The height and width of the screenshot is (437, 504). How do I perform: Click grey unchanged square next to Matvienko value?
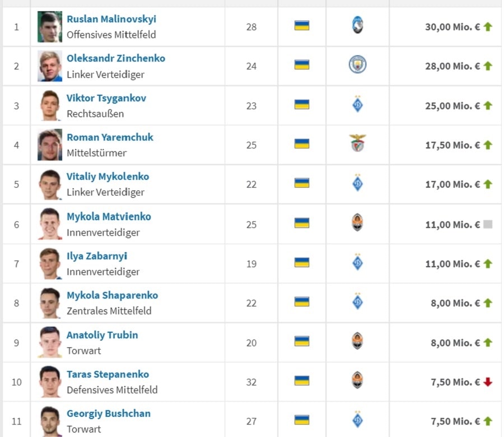tap(488, 224)
